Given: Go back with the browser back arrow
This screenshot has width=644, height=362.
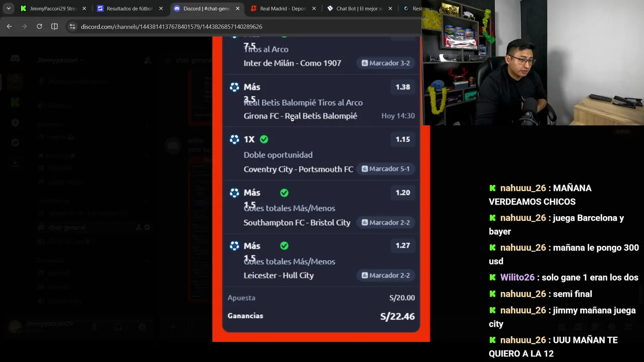Looking at the screenshot, I should click(x=9, y=26).
